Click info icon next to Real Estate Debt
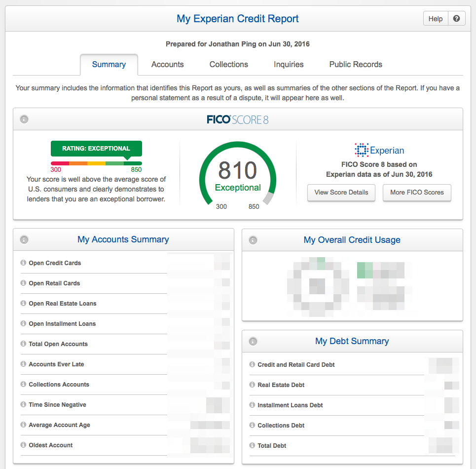 point(252,385)
